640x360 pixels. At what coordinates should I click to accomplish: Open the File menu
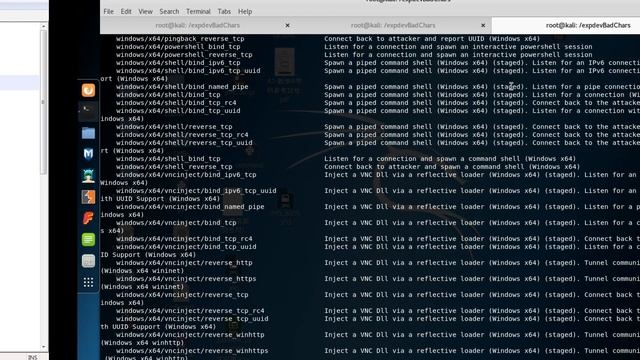coord(109,11)
